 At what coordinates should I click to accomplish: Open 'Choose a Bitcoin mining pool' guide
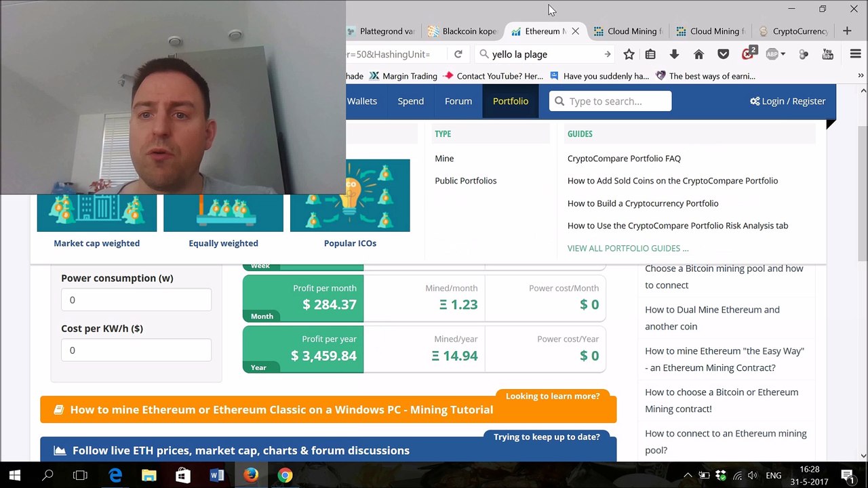724,277
